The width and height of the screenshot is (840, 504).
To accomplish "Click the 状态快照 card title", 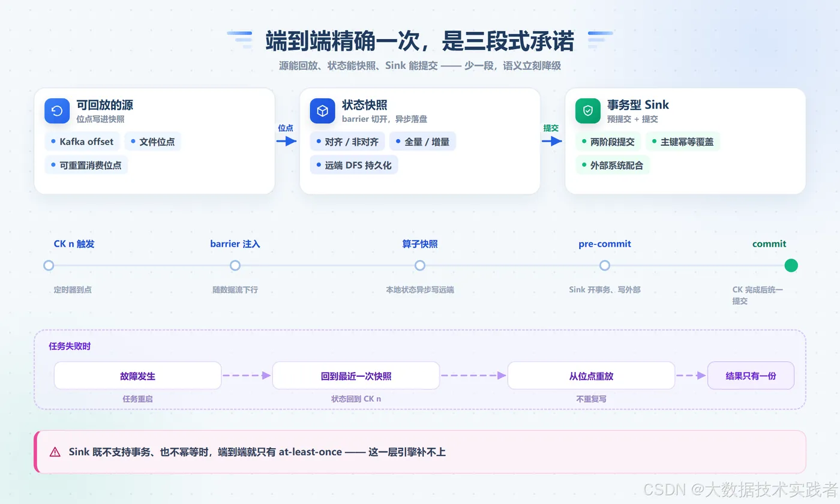I will [x=364, y=105].
